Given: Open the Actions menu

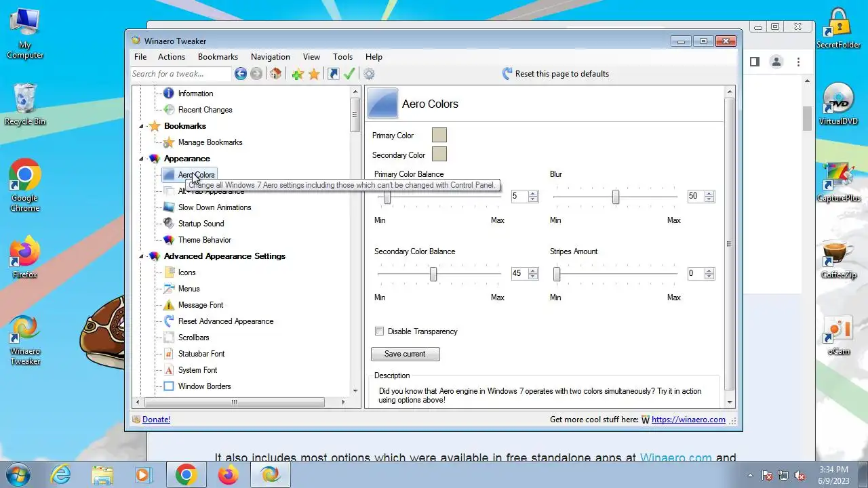Looking at the screenshot, I should point(172,57).
